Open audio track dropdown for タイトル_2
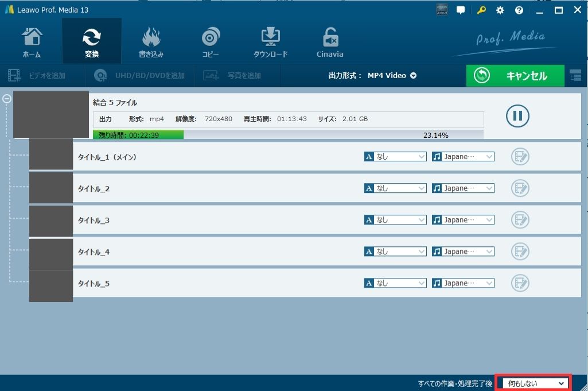 tap(463, 188)
